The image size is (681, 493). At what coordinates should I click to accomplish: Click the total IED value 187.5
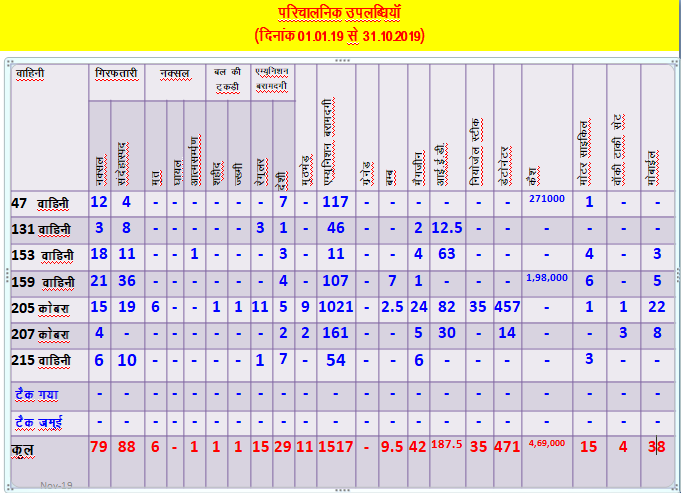pyautogui.click(x=447, y=444)
